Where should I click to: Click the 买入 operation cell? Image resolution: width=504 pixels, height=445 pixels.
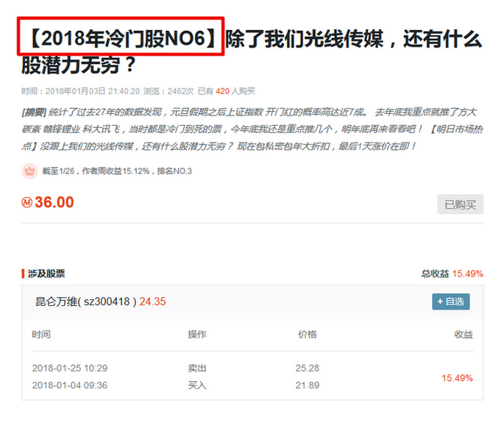click(x=197, y=385)
